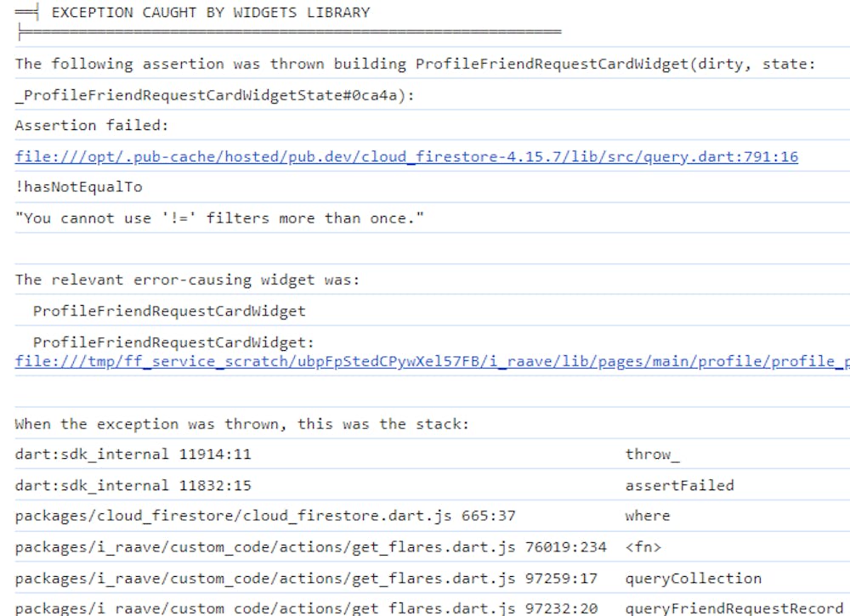Click 'The relevant error-causing widget was' line
The image size is (850, 616).
[x=187, y=280]
